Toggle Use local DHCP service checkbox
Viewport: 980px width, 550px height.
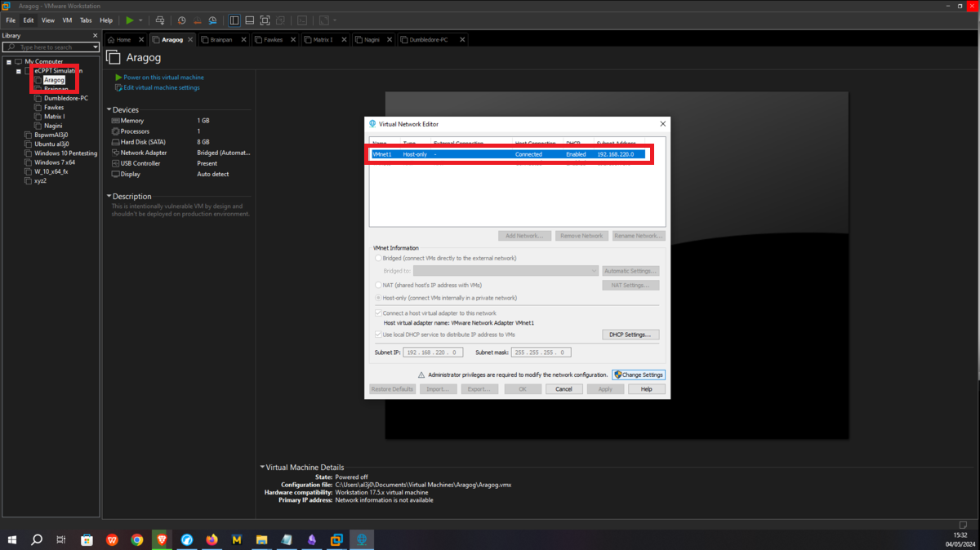pyautogui.click(x=378, y=335)
